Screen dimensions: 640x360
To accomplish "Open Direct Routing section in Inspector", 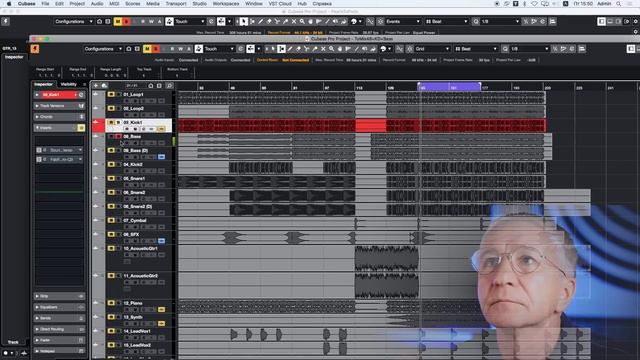I will [x=59, y=329].
